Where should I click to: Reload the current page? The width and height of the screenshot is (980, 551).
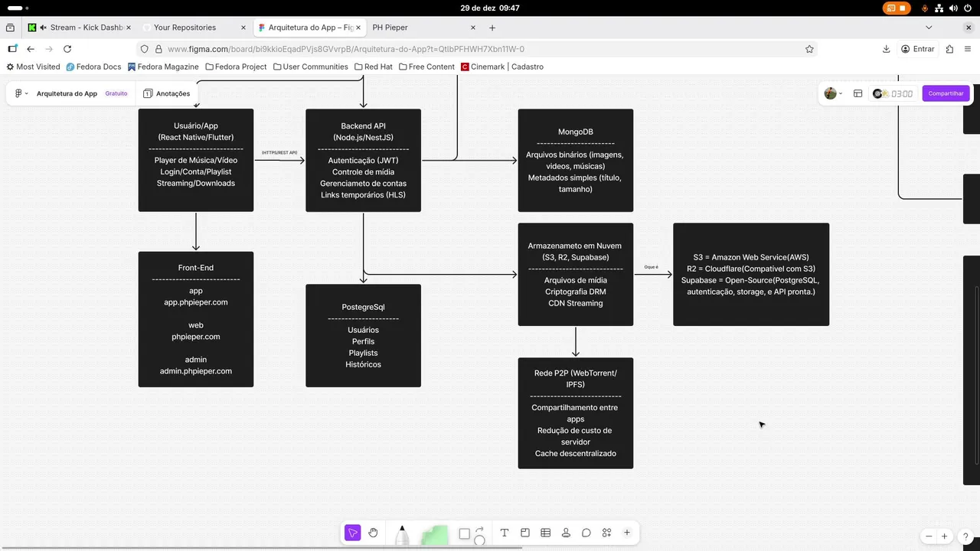point(67,49)
